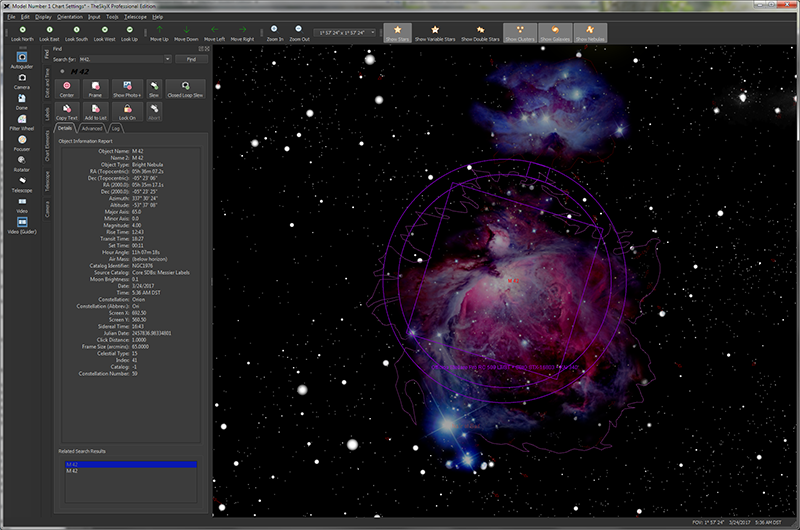Screen dimensions: 800x530
Task: Open the Date and Time side tab
Action: (47, 83)
